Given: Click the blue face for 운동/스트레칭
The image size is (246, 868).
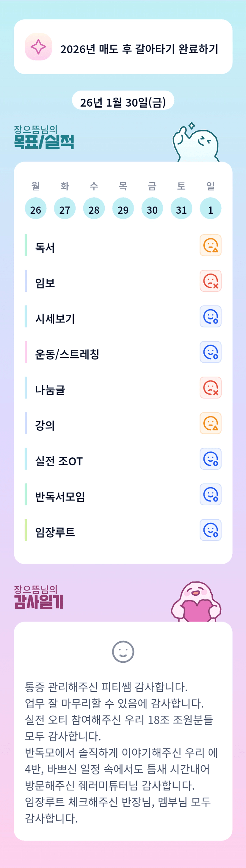Looking at the screenshot, I should [210, 352].
